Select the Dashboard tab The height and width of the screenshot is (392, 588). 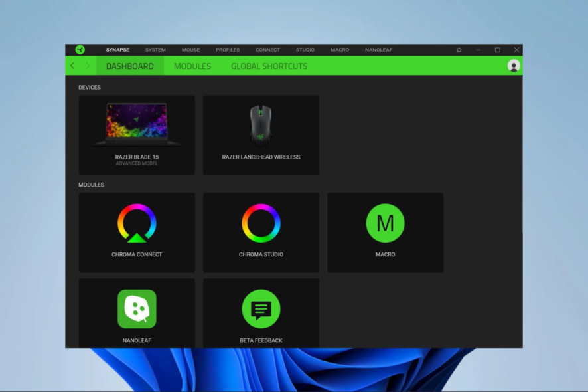pos(130,66)
